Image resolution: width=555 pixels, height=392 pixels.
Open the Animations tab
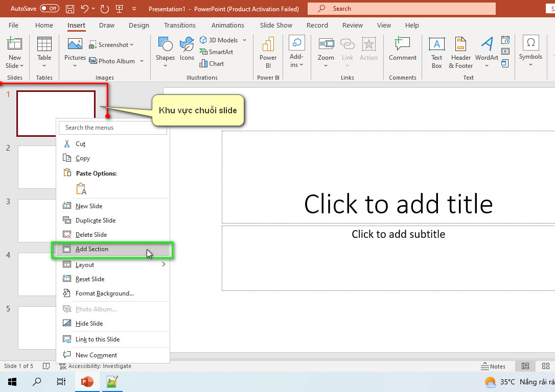coord(227,25)
